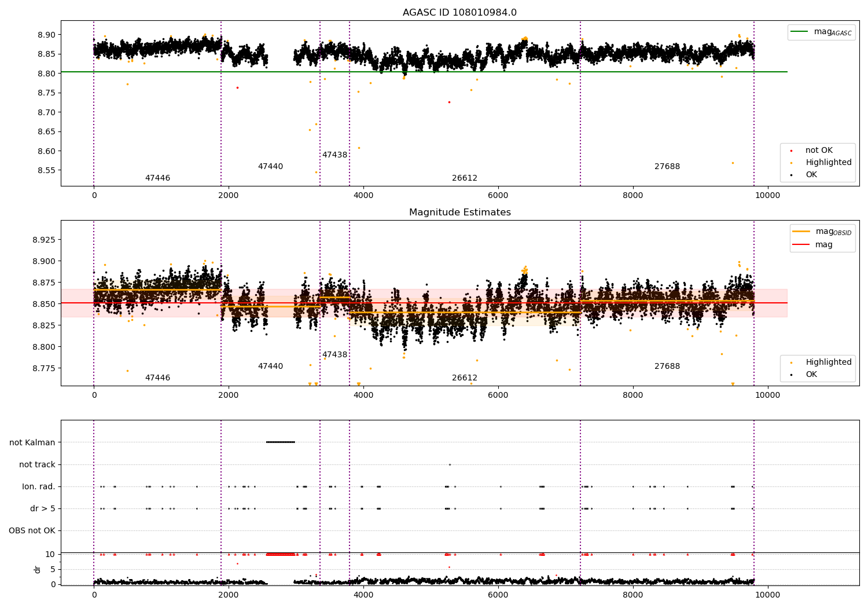Click the 8.90 y-tick in top plot

pos(46,35)
